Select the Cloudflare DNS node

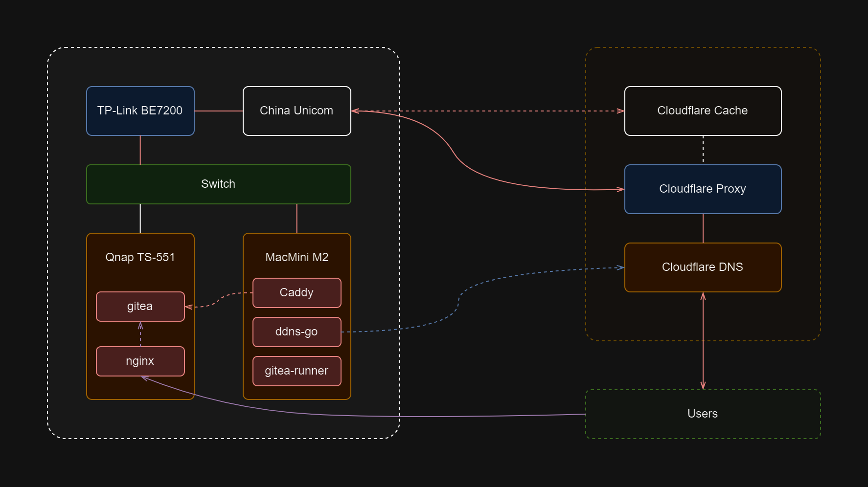click(703, 267)
